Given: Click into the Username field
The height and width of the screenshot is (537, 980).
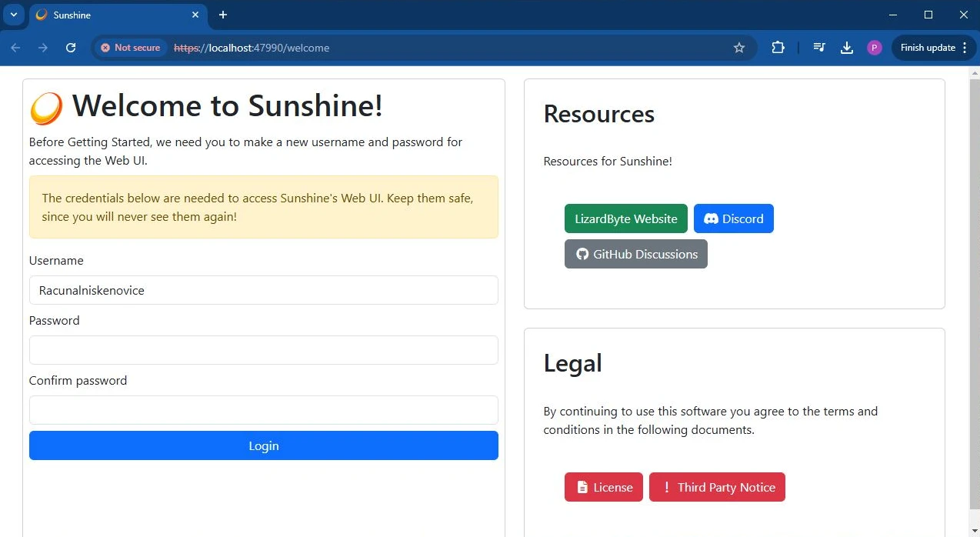Looking at the screenshot, I should point(264,290).
